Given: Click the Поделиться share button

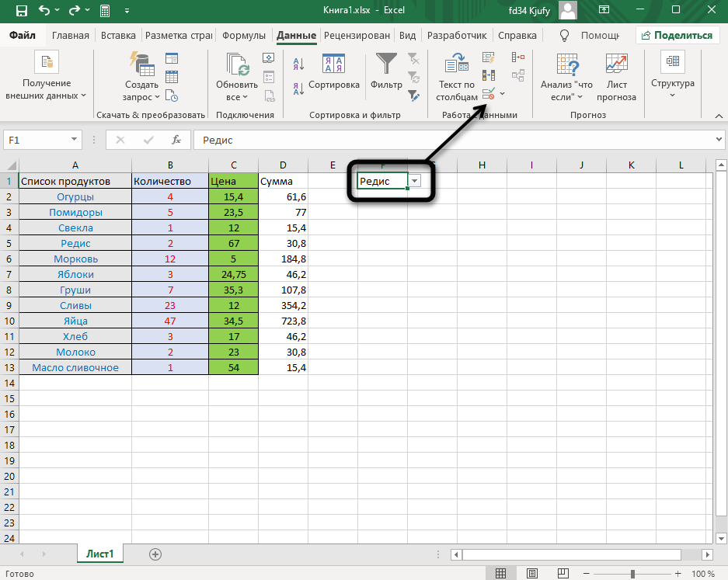Looking at the screenshot, I should click(x=675, y=35).
